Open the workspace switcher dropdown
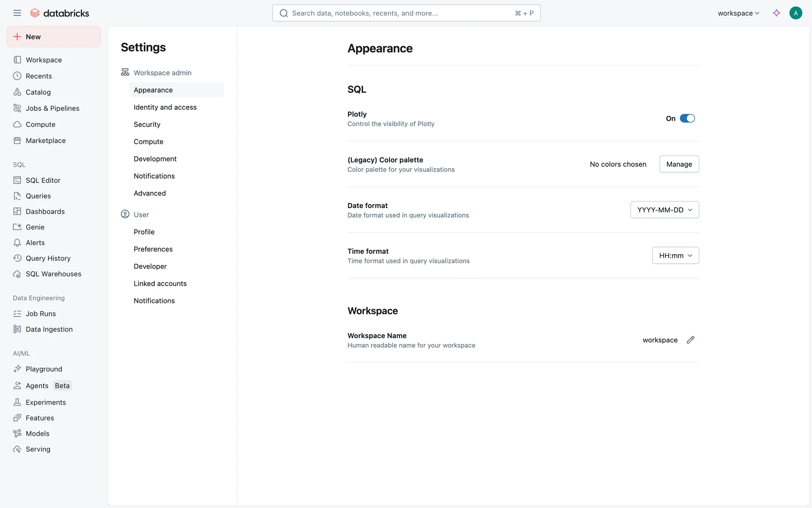 coord(738,13)
